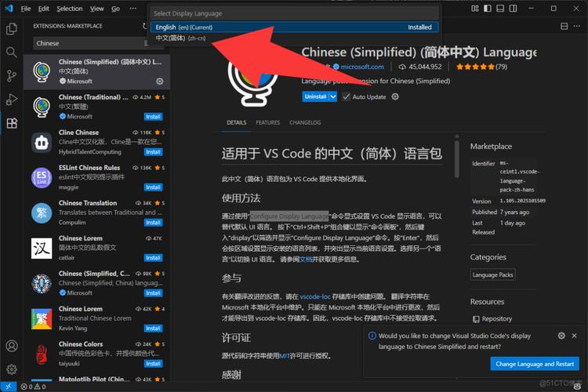Image resolution: width=588 pixels, height=392 pixels.
Task: Open the errors and warnings status indicator
Action: tap(34, 387)
